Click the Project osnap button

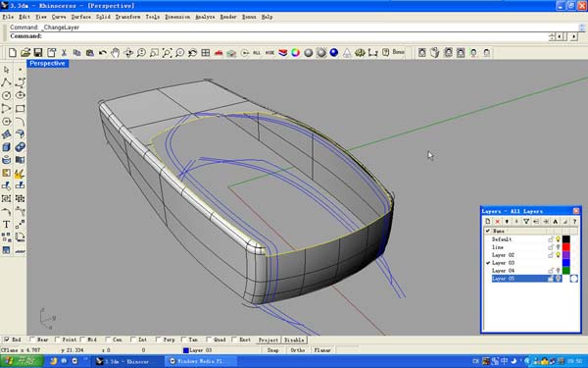click(x=269, y=340)
